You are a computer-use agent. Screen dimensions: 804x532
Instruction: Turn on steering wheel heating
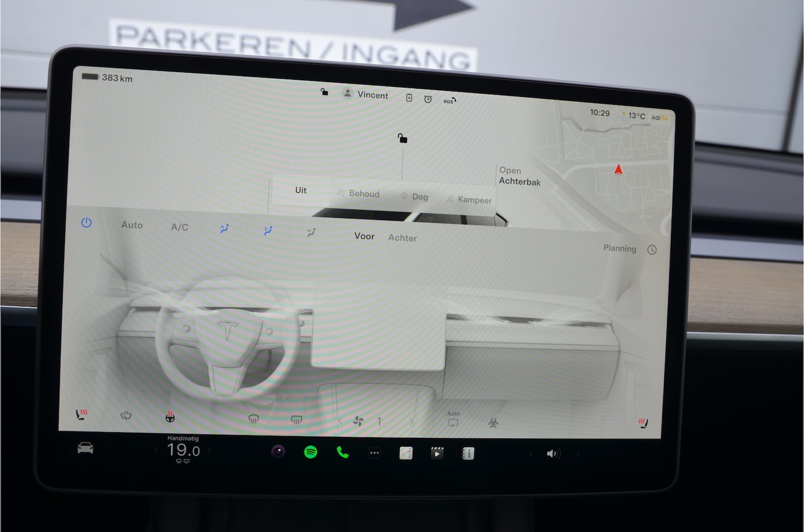point(170,417)
